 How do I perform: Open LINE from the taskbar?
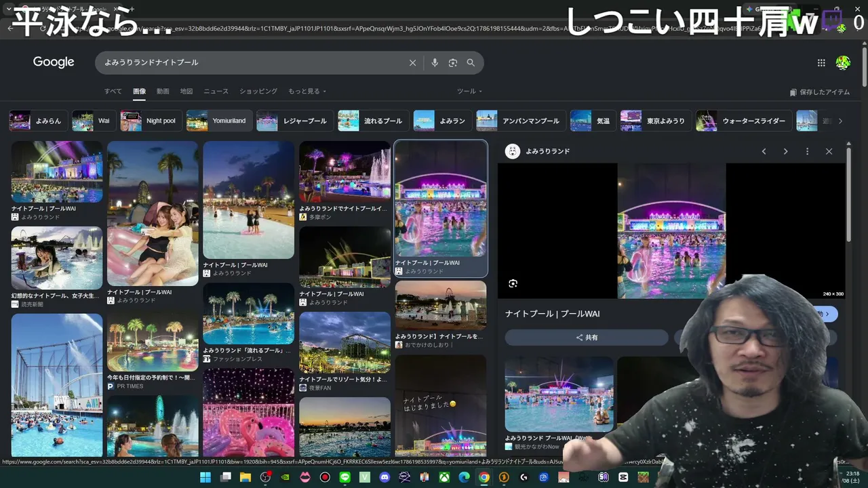click(x=344, y=478)
